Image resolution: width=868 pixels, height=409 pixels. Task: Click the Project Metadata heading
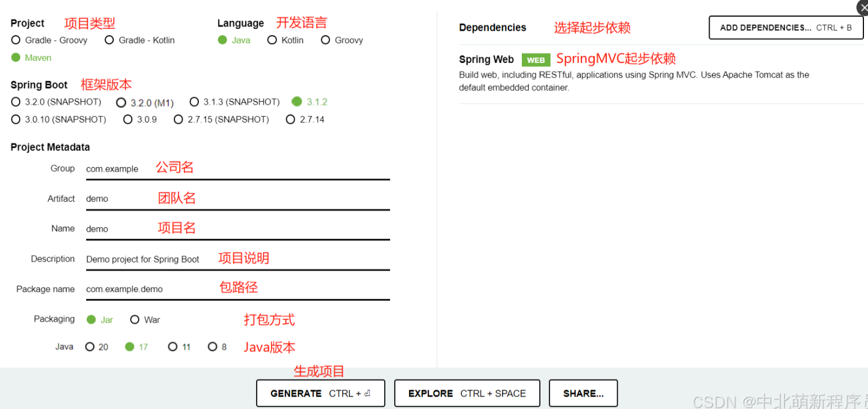click(x=50, y=148)
